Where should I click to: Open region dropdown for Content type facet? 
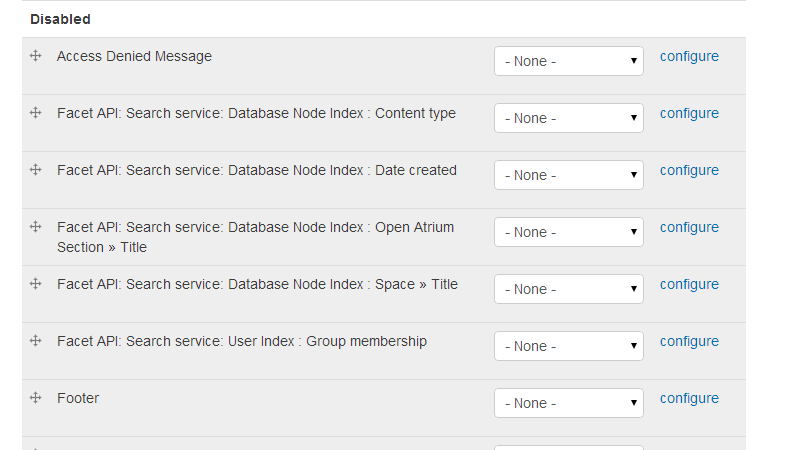(568, 118)
